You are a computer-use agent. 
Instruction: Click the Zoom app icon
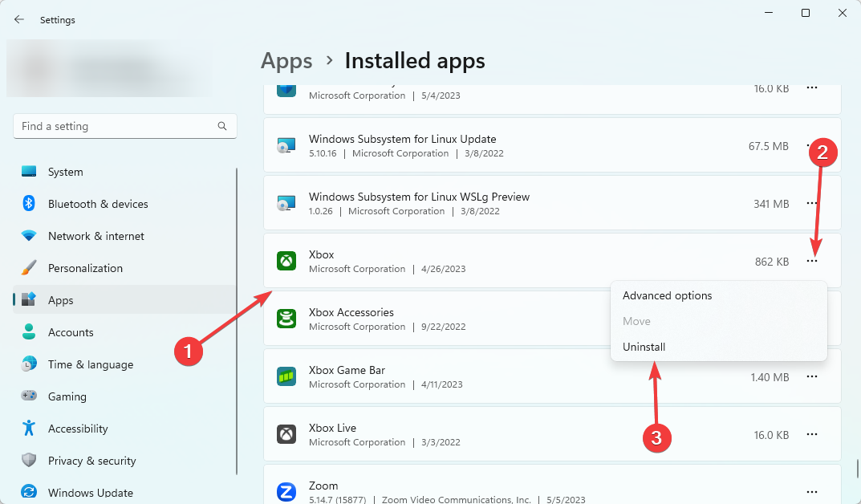tap(286, 491)
